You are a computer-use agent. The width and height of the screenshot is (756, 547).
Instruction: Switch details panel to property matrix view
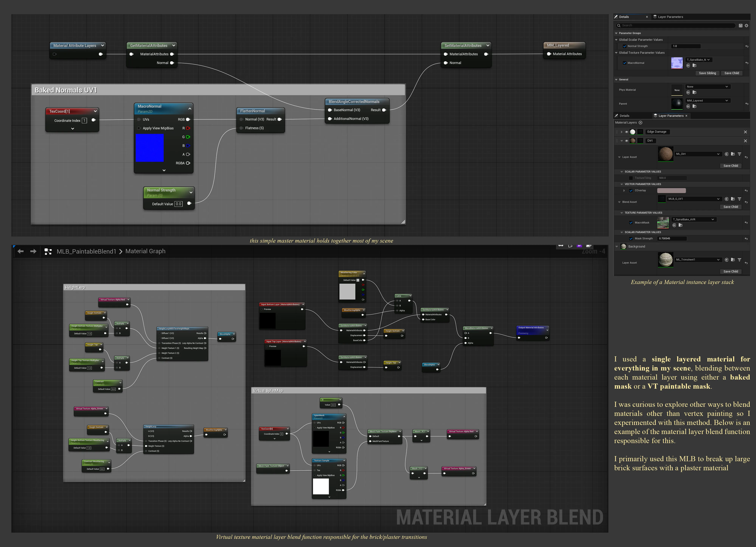[x=741, y=26]
